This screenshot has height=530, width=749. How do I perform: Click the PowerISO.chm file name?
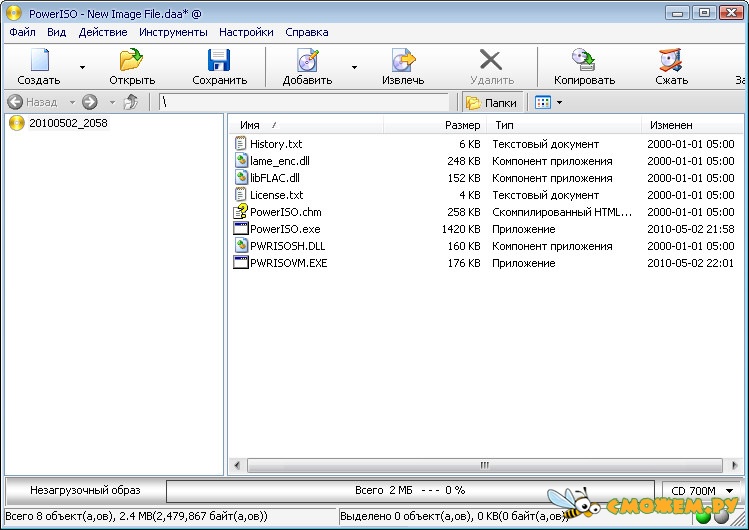pyautogui.click(x=286, y=212)
